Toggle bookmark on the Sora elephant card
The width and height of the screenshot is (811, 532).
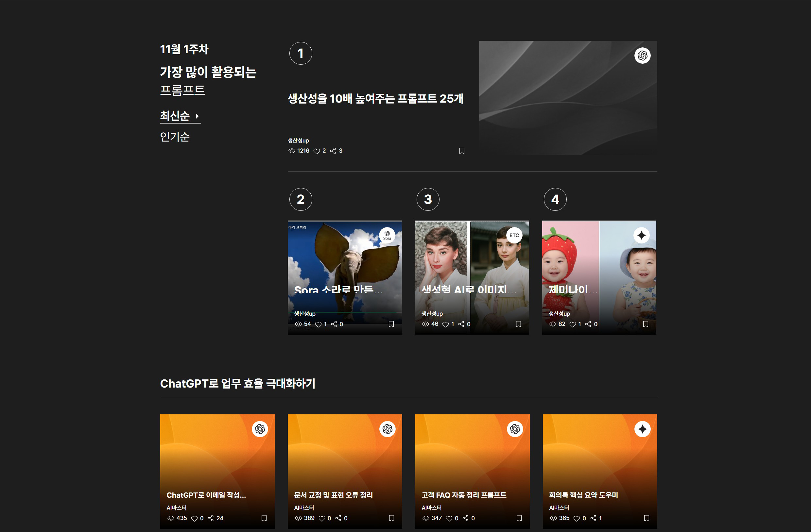coord(391,324)
